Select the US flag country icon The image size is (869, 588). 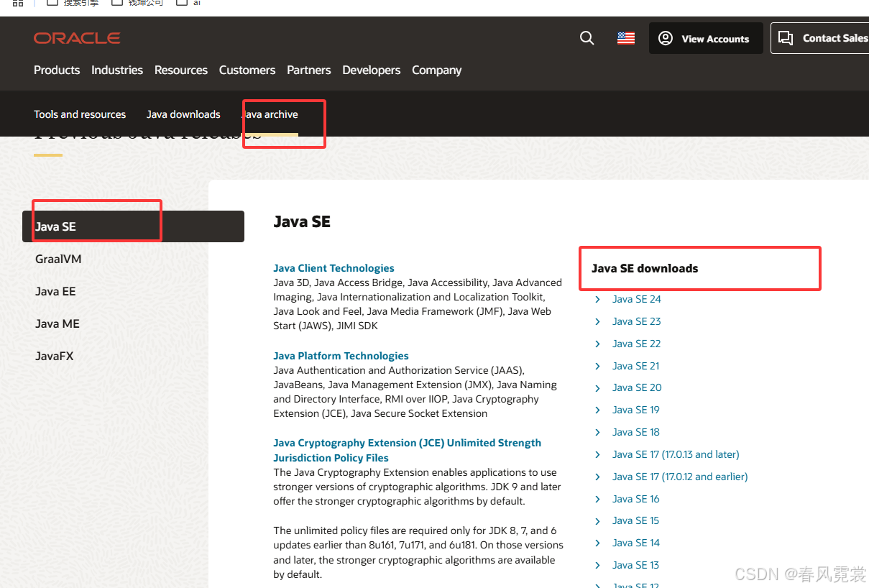click(626, 38)
